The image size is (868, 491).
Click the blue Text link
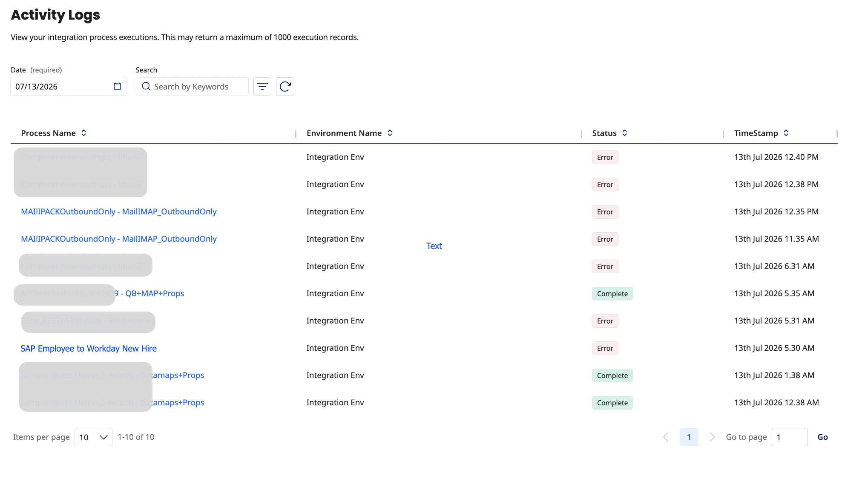pyautogui.click(x=434, y=246)
